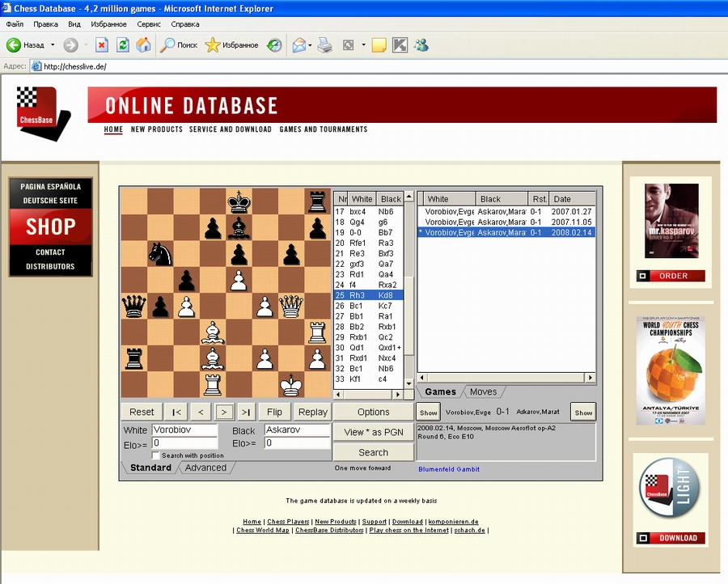The image size is (728, 584).
Task: Click the Home icon in browser toolbar
Action: (143, 45)
